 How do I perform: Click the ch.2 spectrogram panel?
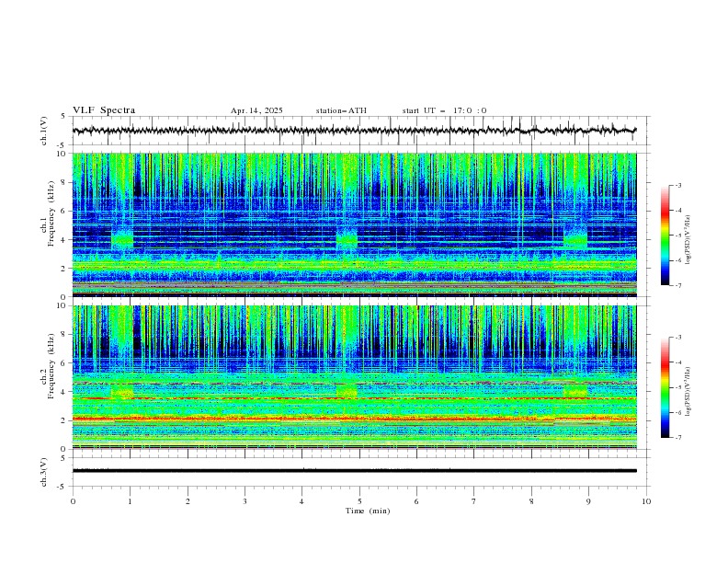(x=354, y=377)
